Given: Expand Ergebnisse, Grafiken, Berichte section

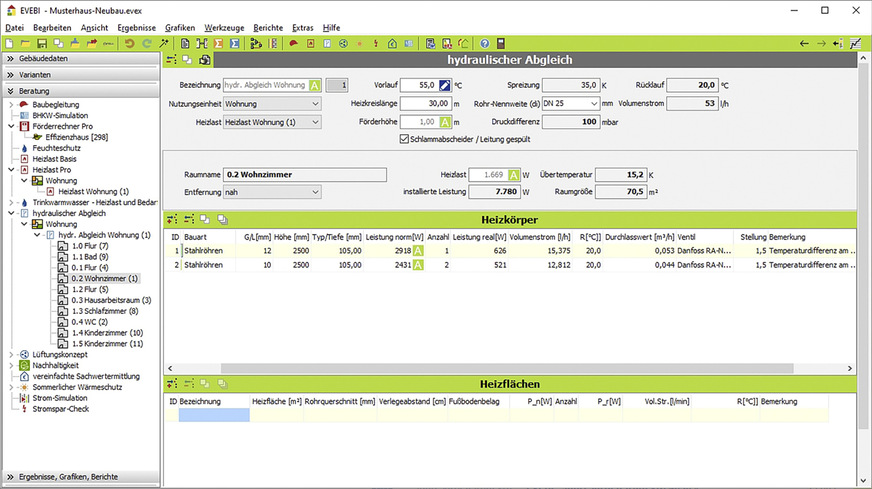Looking at the screenshot, I should click(x=81, y=477).
